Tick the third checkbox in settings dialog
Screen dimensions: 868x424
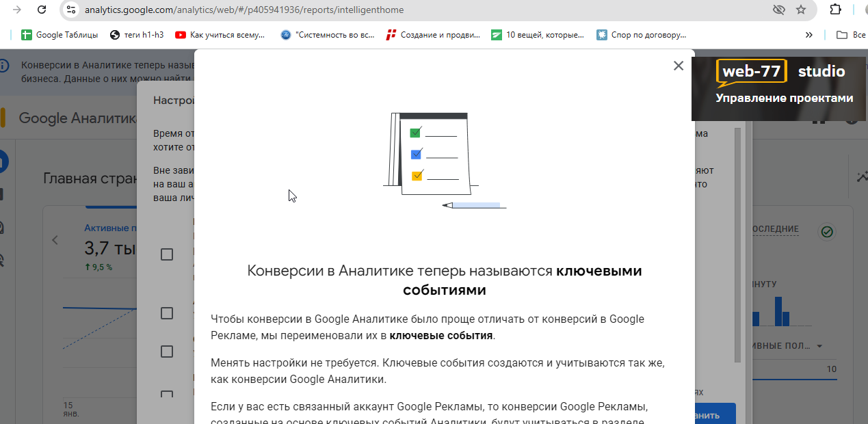(x=166, y=352)
